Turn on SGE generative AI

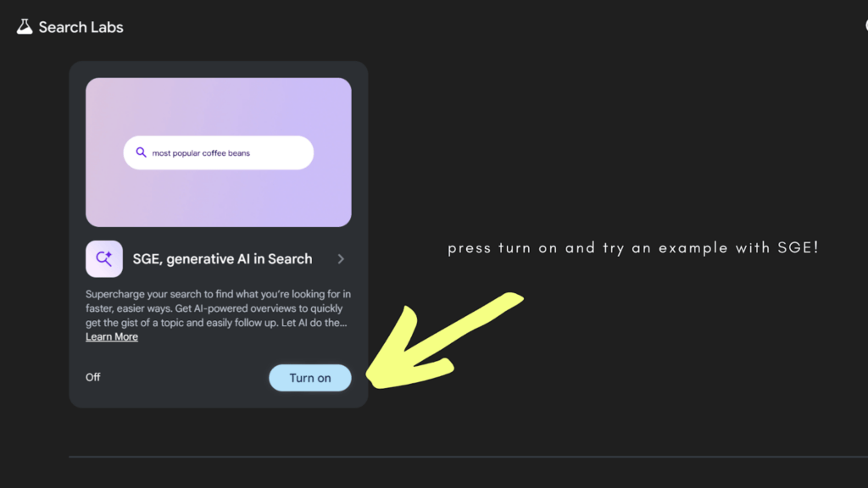point(309,378)
